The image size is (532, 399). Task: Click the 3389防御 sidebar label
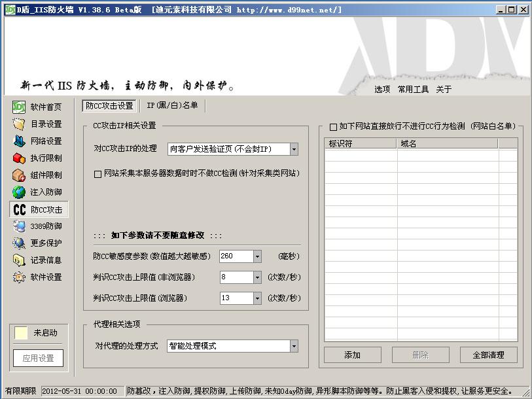pos(46,226)
